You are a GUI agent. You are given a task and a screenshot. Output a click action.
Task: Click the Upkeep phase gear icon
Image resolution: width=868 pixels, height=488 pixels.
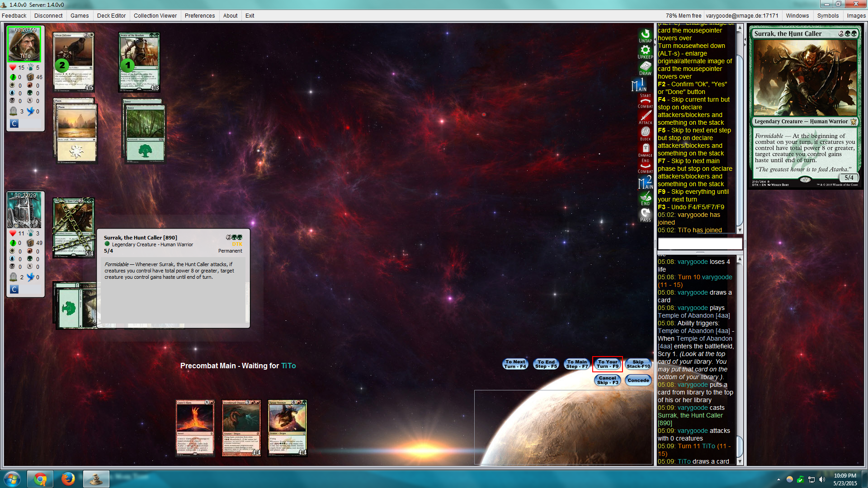(x=645, y=52)
